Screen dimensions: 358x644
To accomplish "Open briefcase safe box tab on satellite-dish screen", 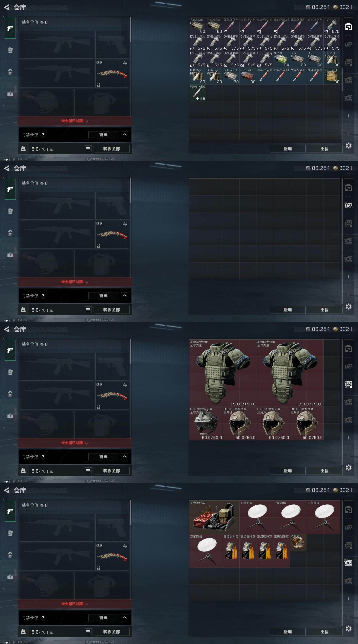I will tap(10, 577).
